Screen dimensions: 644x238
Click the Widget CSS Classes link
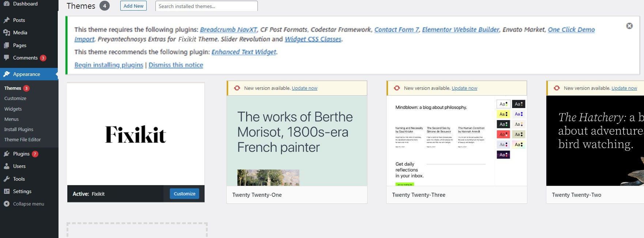313,39
